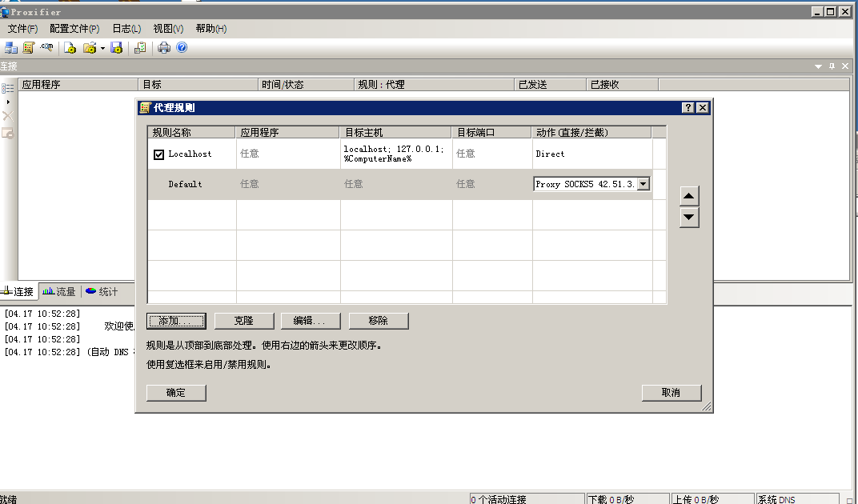Click the 添加 button
Viewport: 858px width, 504px height.
coord(176,321)
